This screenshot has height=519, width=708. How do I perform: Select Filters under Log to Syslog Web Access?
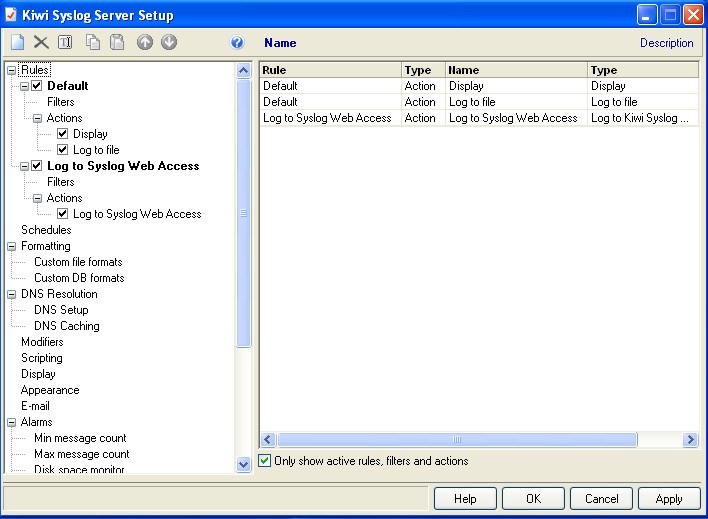[61, 182]
